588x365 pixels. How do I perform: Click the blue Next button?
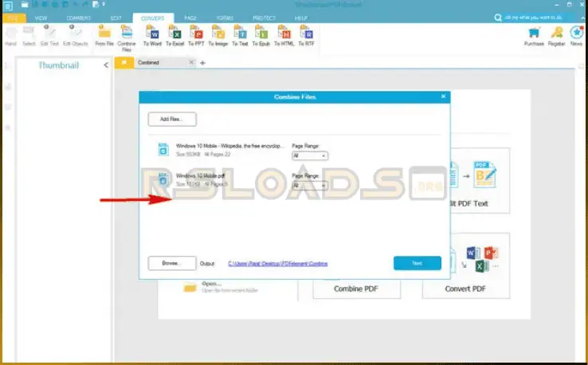417,263
